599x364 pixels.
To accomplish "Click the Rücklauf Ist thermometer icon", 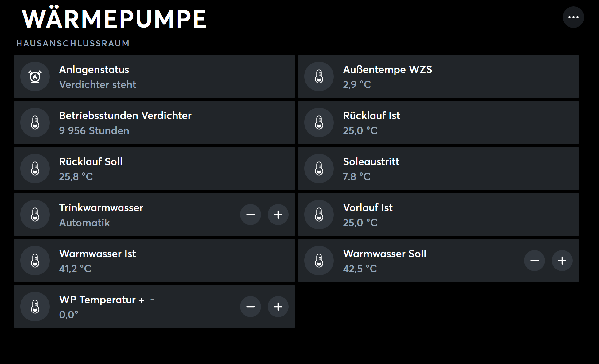I will pos(319,122).
